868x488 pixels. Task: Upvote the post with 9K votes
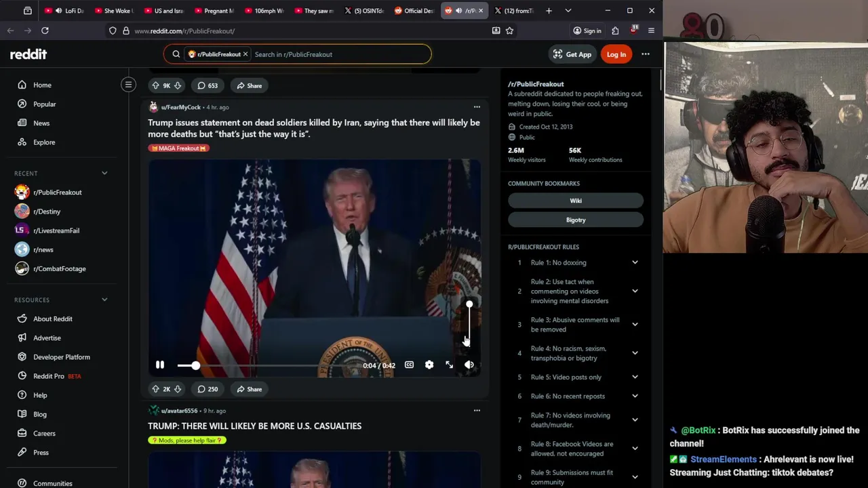coord(155,85)
